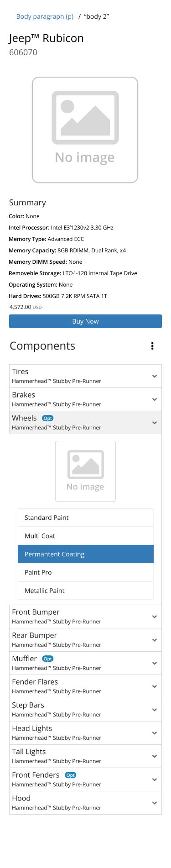
Task: Click the Buy Now button
Action: click(85, 321)
